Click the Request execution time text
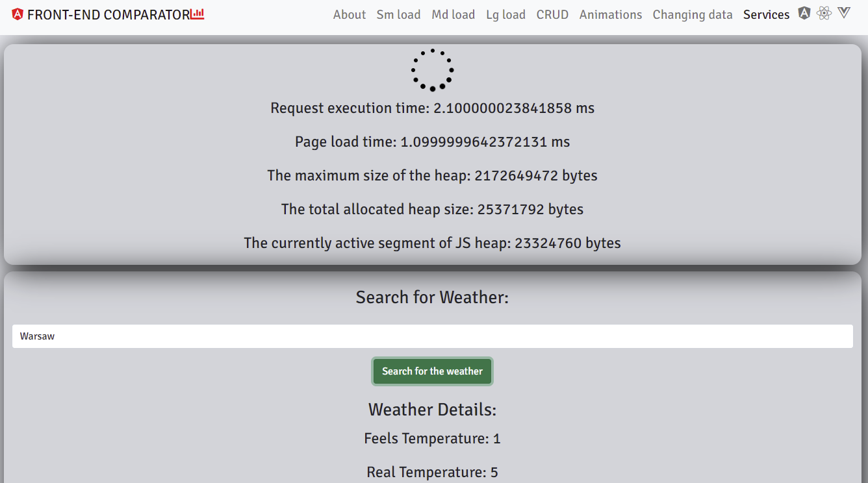The image size is (868, 483). pyautogui.click(x=432, y=108)
